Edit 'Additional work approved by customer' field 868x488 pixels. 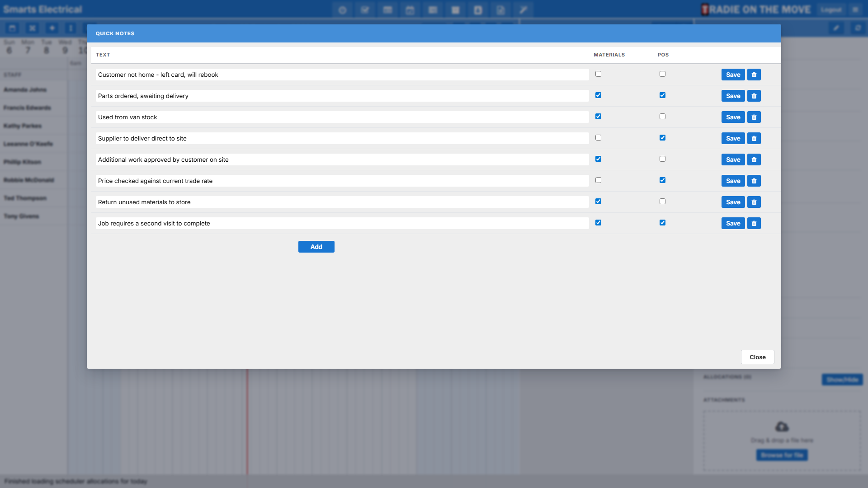point(342,160)
